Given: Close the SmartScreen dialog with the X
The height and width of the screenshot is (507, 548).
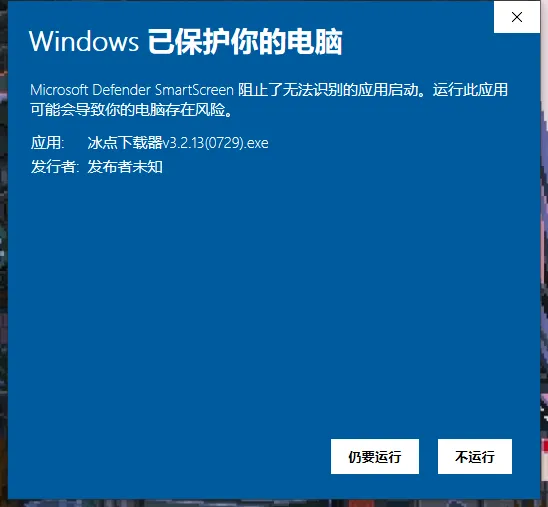Looking at the screenshot, I should tap(517, 17).
